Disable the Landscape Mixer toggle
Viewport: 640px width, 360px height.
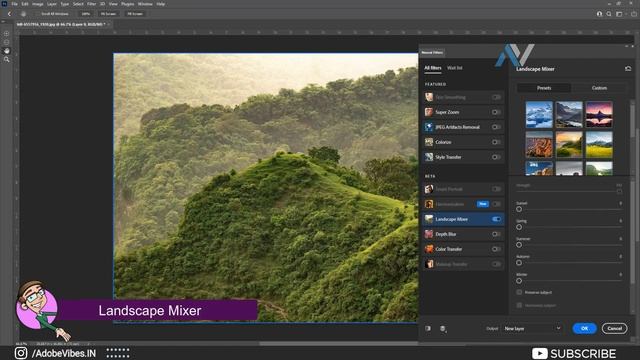tap(496, 219)
